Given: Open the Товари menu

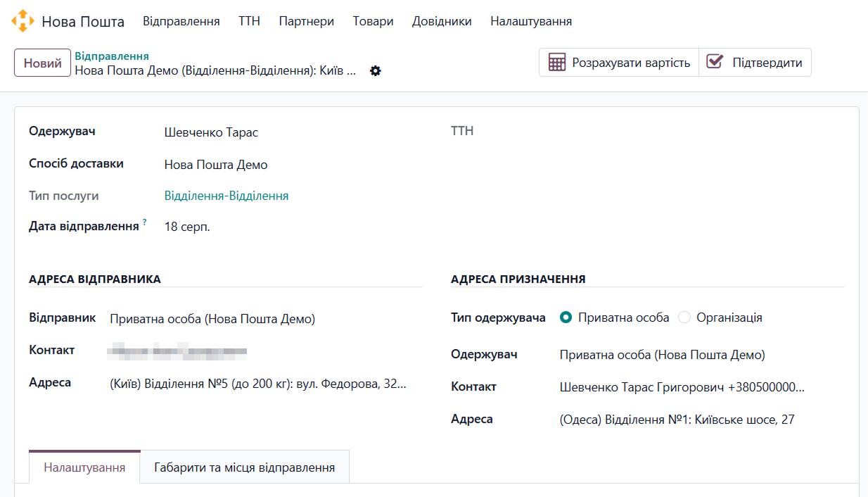Looking at the screenshot, I should click(x=374, y=21).
